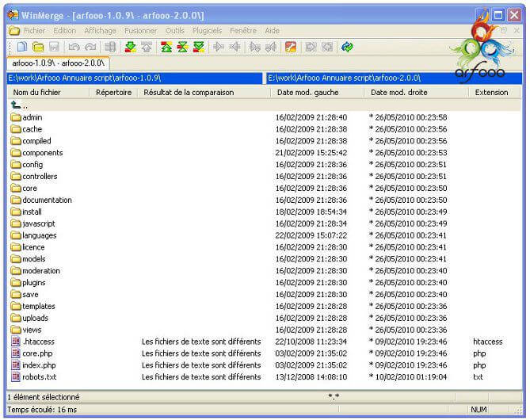Sort by Résultat de la comparaison header

point(204,92)
